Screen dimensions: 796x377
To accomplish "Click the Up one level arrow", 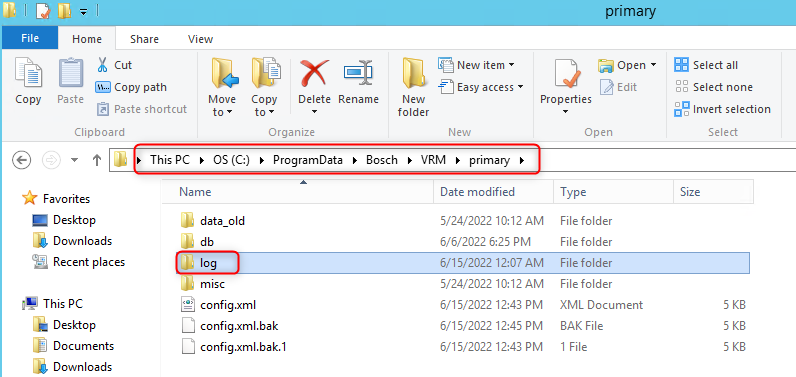I will pyautogui.click(x=97, y=160).
